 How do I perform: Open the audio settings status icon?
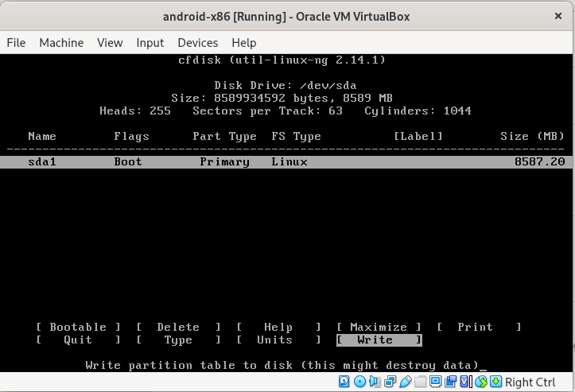[374, 382]
